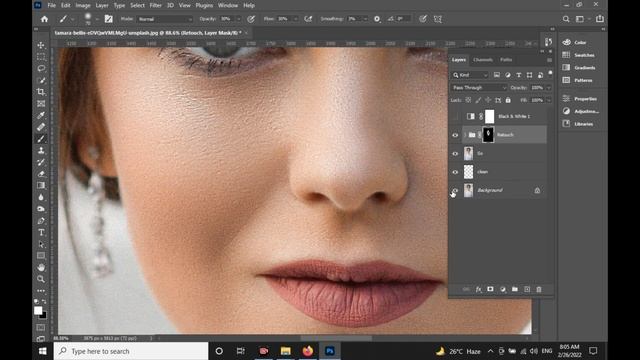Toggle lock all padlock in Lock row

(508, 100)
